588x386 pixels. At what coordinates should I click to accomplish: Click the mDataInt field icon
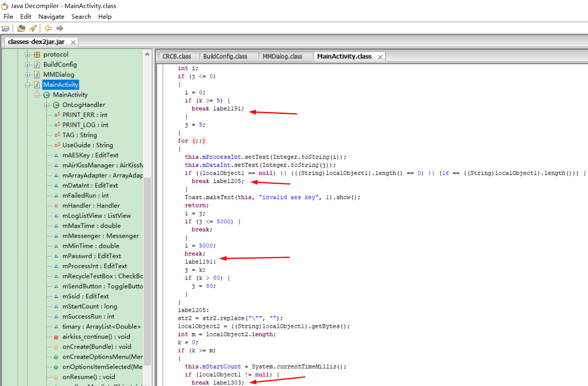click(56, 185)
